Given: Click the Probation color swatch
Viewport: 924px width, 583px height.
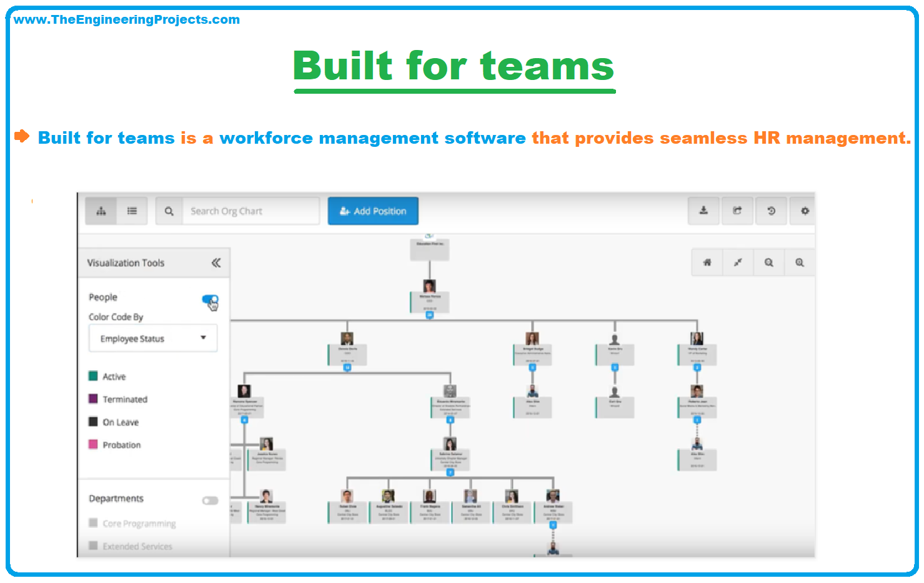Looking at the screenshot, I should [93, 444].
